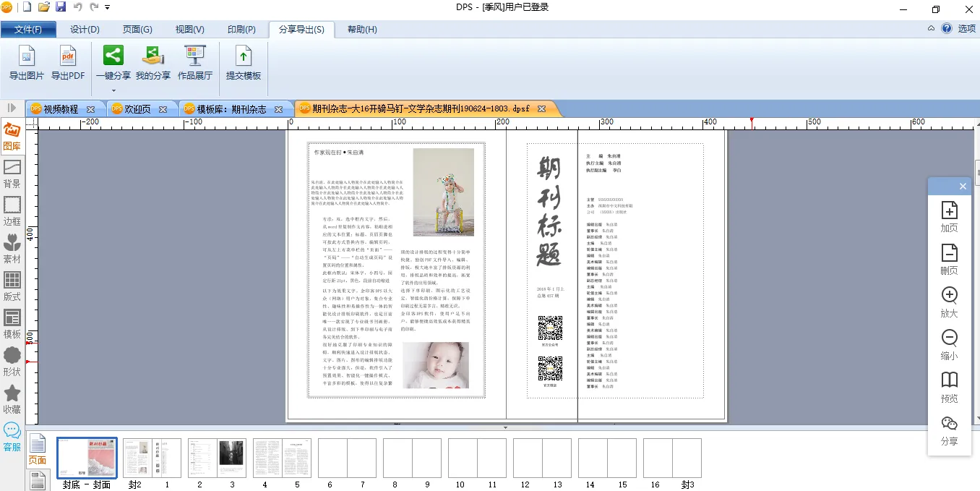The image size is (980, 491).
Task: Expand the 一键分享 dropdown arrow
Action: (x=113, y=90)
